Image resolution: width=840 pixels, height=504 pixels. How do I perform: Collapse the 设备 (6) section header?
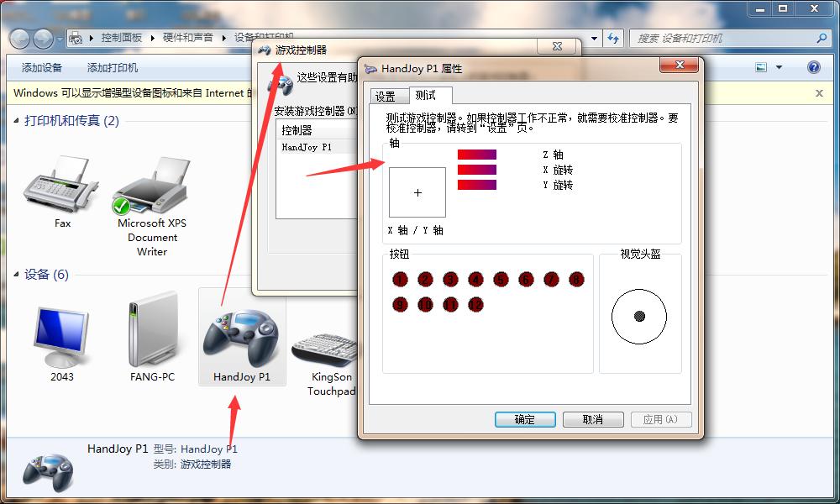[x=17, y=274]
